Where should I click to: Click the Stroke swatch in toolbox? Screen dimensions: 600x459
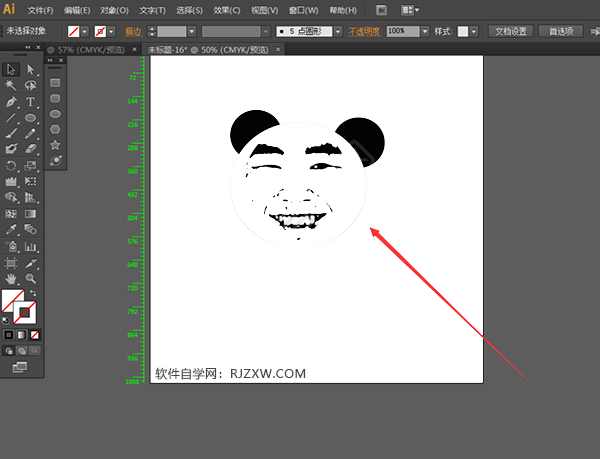coord(25,313)
